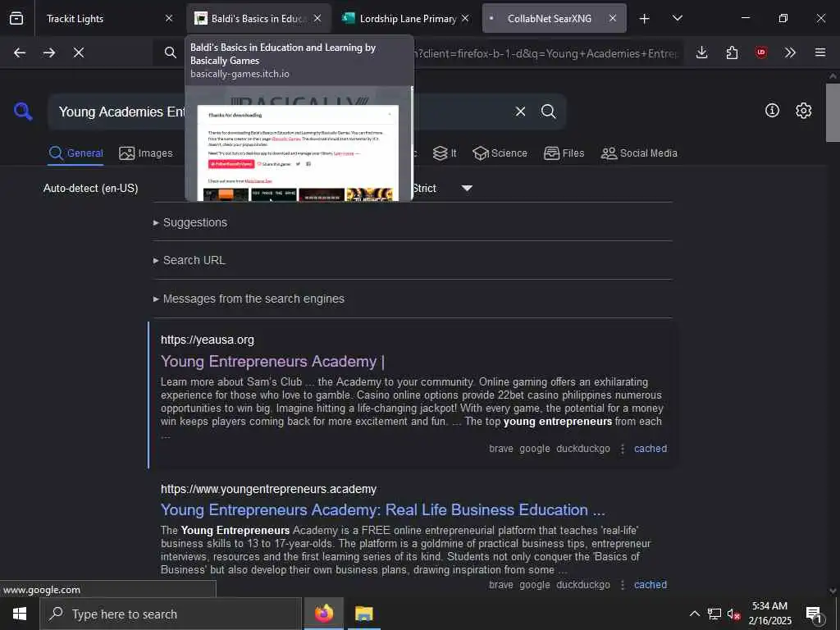Clear the search query text
Screen dimensions: 840x630
pyautogui.click(x=520, y=112)
